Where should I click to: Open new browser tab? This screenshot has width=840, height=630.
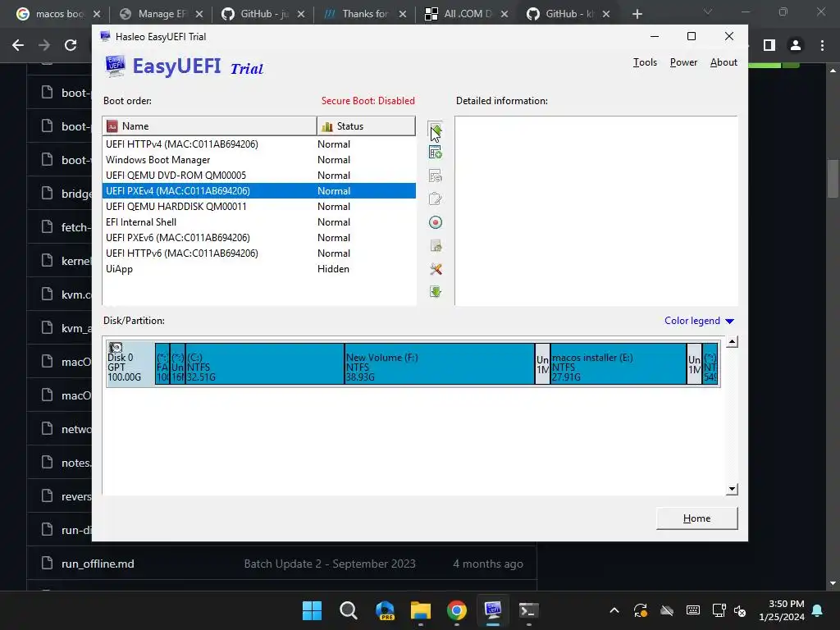click(x=637, y=14)
